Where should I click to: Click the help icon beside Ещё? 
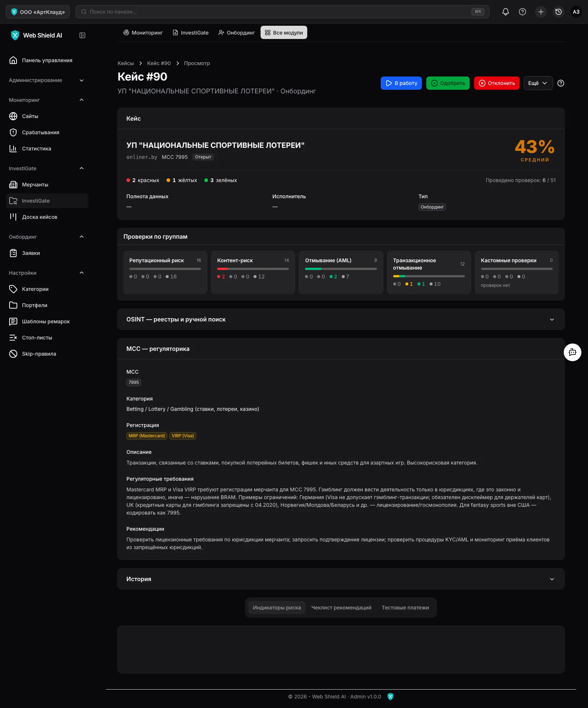coord(561,83)
